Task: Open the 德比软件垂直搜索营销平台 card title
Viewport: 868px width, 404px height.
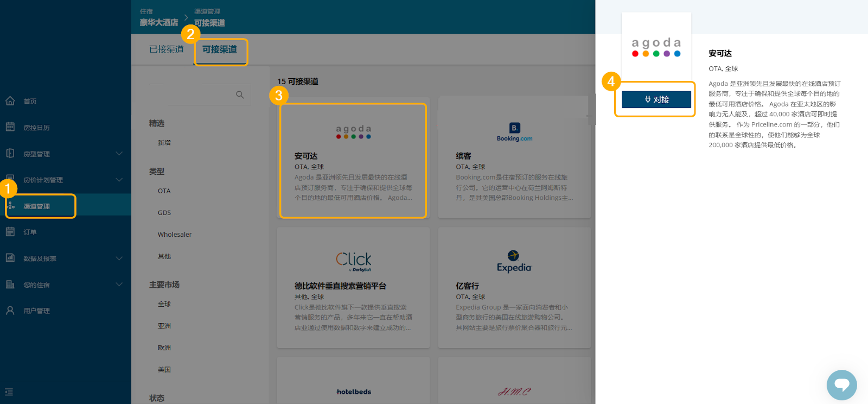Action: 340,286
